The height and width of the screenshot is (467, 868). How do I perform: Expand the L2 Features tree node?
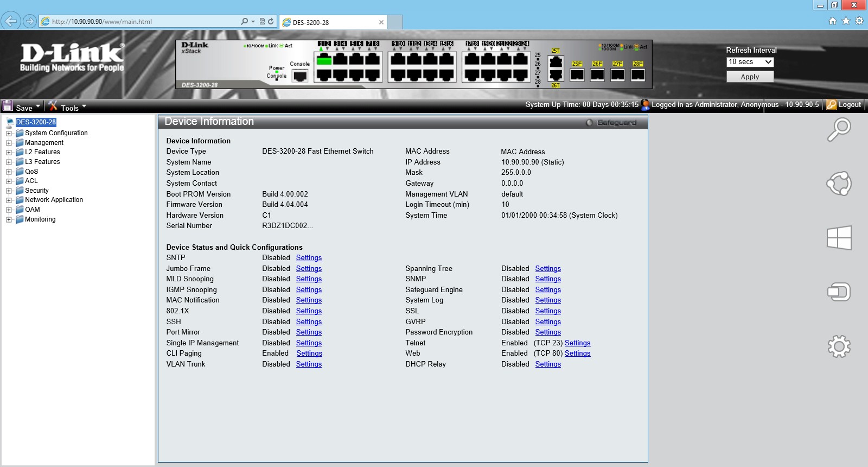point(9,153)
